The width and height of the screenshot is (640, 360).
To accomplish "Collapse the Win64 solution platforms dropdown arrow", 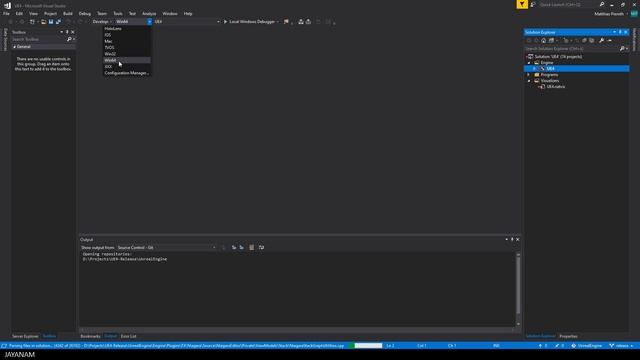I will point(149,22).
